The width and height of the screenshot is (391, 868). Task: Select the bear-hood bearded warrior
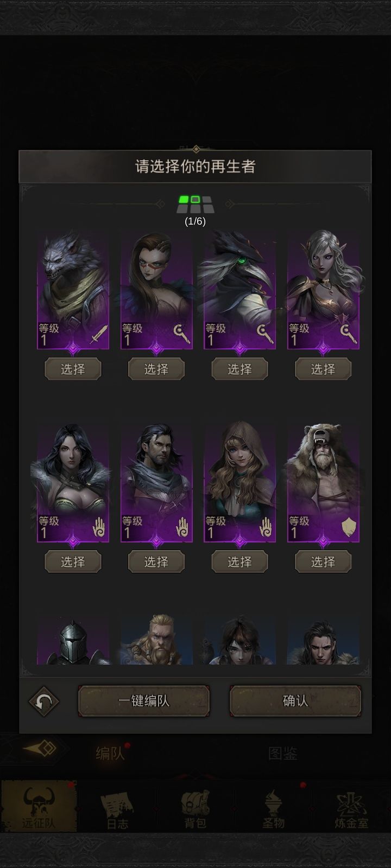coord(323,561)
